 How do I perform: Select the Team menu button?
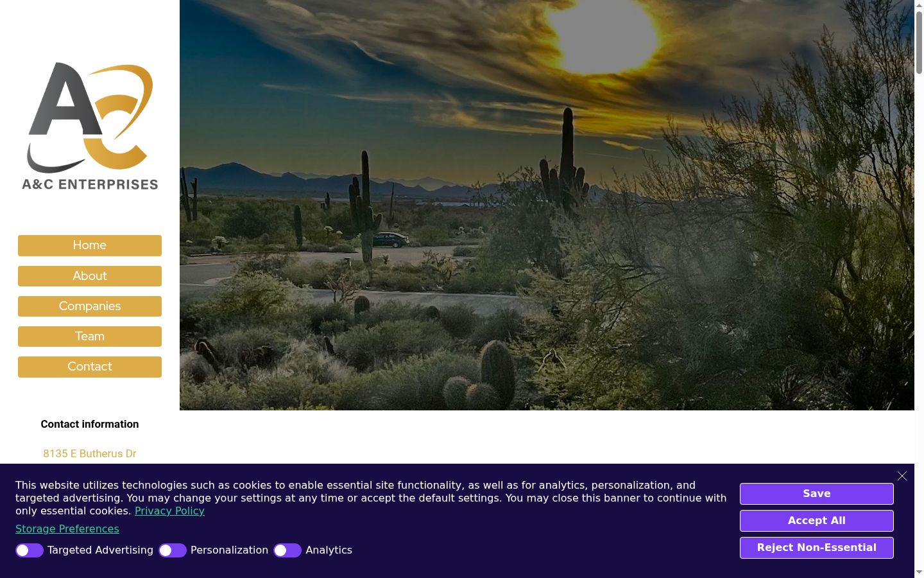pos(90,337)
